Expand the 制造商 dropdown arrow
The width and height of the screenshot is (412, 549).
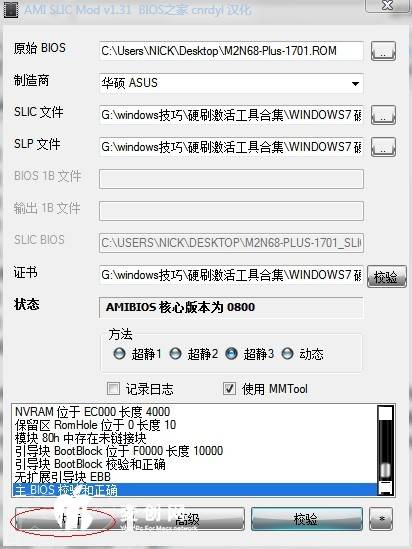(355, 84)
